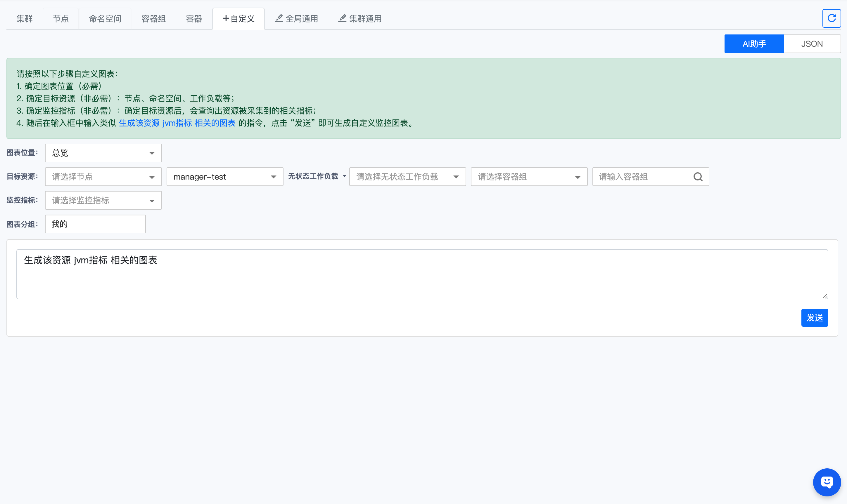Click pencil icon on 集群通用 tab

tap(342, 18)
